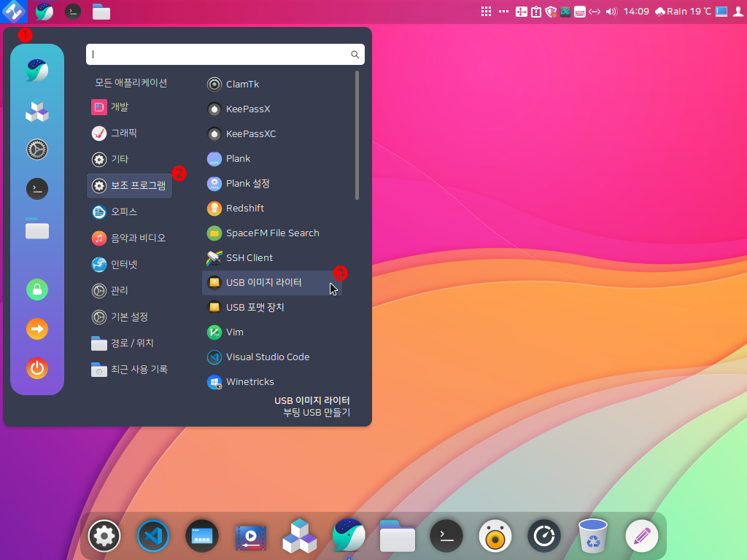
Task: Launch ClamTk antivirus application
Action: (242, 85)
